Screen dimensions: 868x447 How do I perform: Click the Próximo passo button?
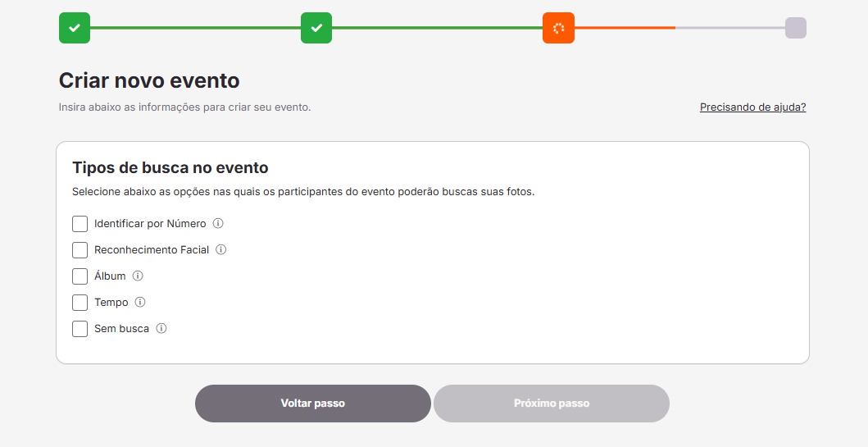coord(552,404)
